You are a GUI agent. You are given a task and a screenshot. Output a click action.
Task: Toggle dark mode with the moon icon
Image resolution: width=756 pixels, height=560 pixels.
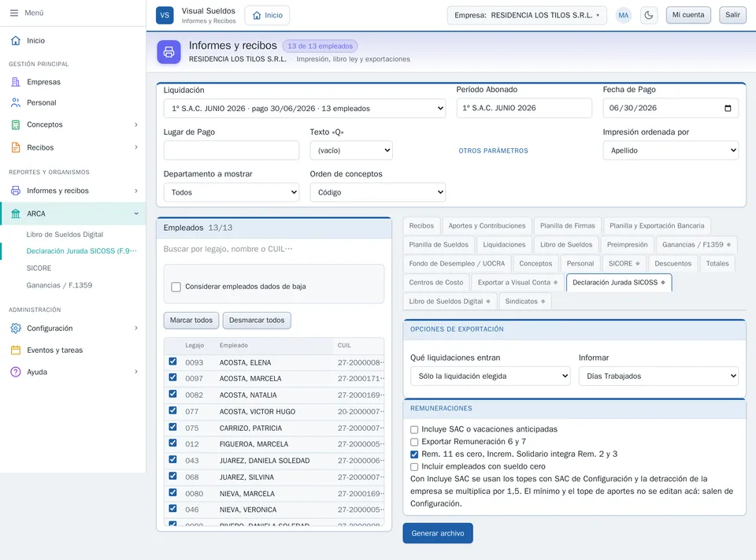click(649, 15)
